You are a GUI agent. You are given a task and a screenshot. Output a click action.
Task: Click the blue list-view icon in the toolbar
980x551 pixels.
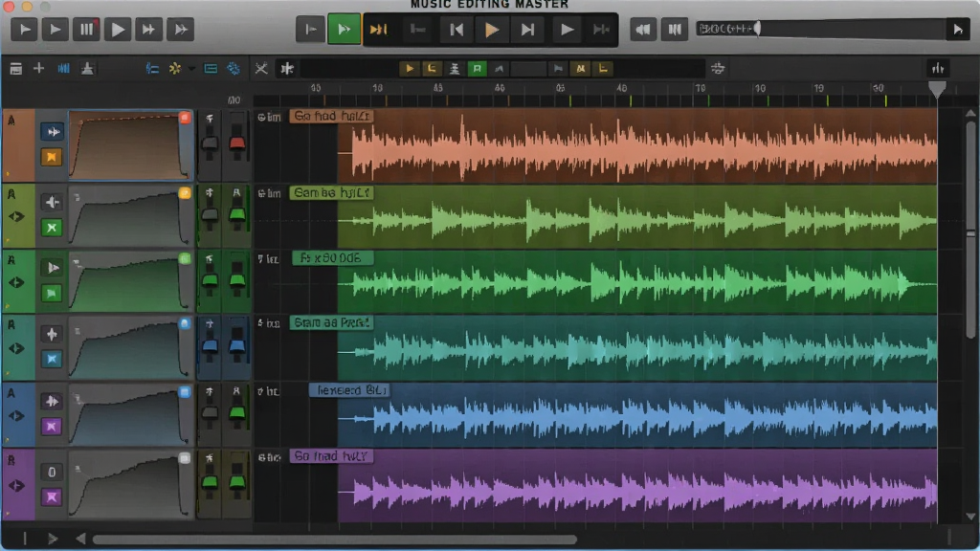pyautogui.click(x=152, y=69)
